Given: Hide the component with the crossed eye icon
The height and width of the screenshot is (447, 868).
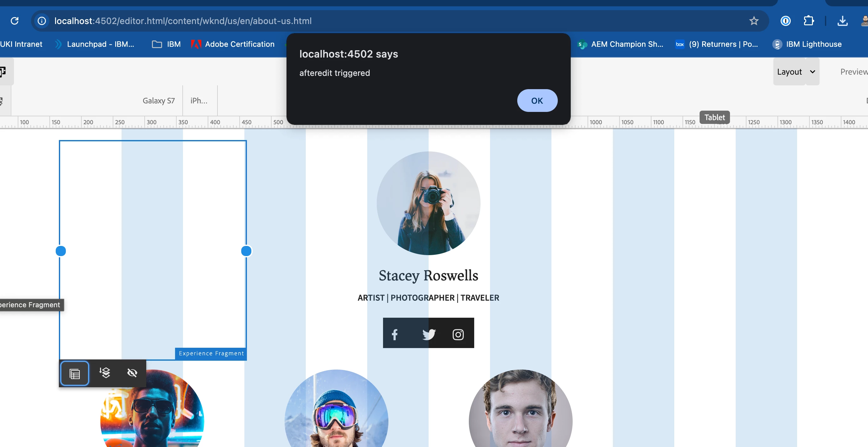Looking at the screenshot, I should click(x=132, y=373).
